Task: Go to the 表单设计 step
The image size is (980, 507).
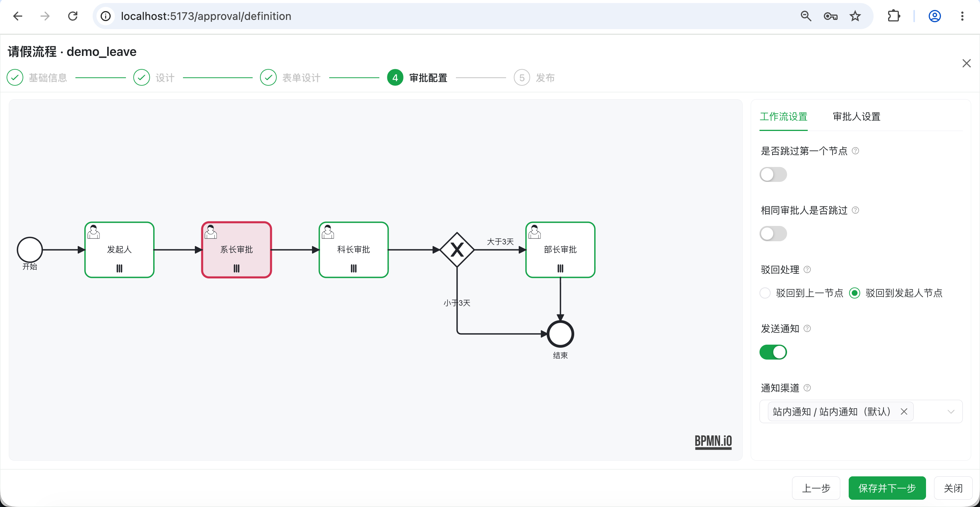Action: 290,78
